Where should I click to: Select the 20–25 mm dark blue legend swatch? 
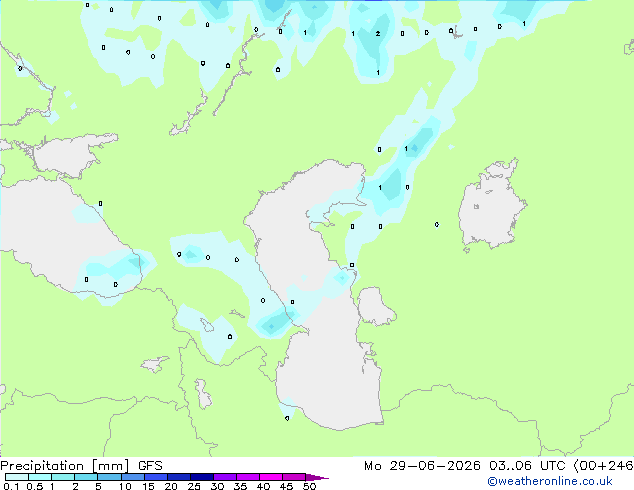[x=179, y=477]
